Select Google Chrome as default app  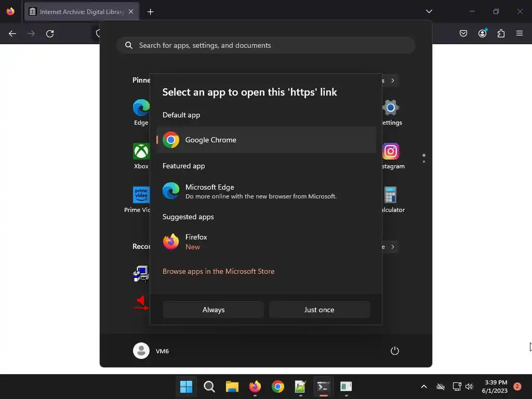click(x=266, y=140)
